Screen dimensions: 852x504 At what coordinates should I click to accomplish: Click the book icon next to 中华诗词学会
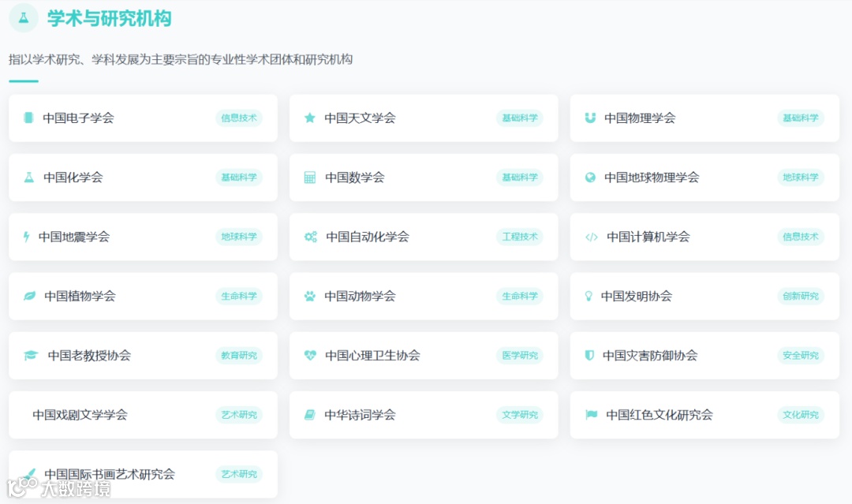[310, 414]
